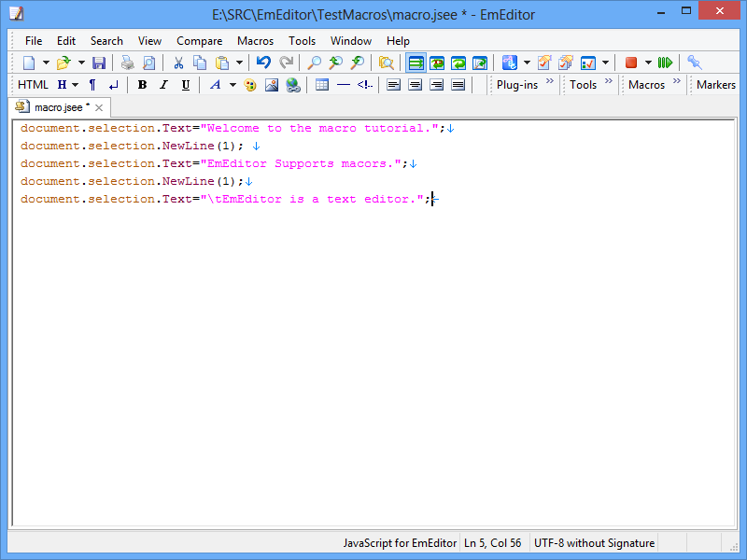Viewport: 747px width, 560px height.
Task: Run the macro with the green play icon
Action: point(665,63)
